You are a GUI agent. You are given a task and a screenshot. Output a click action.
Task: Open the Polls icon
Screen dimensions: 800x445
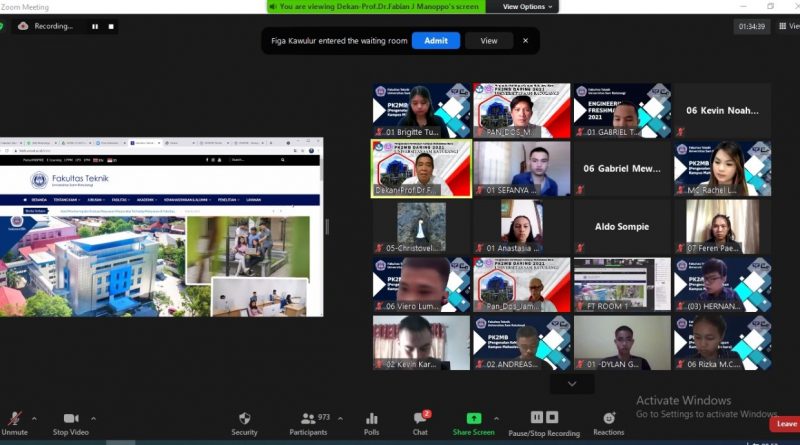click(371, 424)
